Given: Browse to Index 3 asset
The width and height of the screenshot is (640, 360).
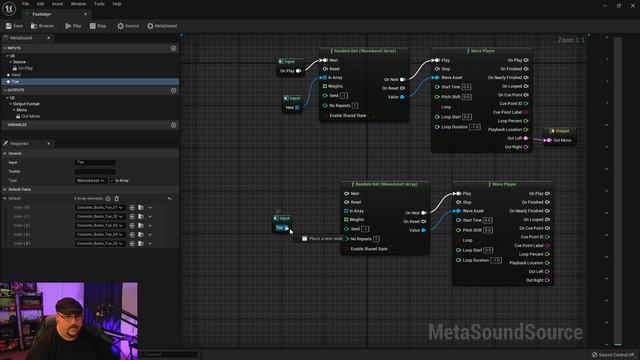Looking at the screenshot, I should [141, 235].
